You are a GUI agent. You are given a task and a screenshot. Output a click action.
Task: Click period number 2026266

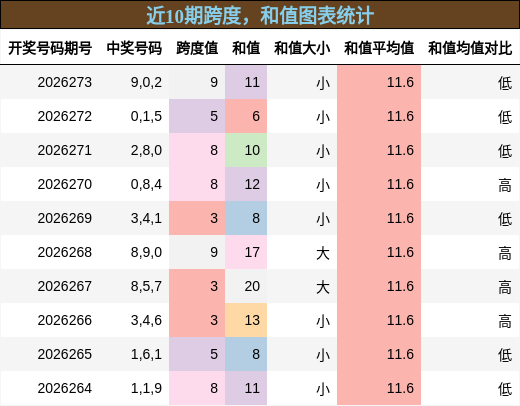65,320
